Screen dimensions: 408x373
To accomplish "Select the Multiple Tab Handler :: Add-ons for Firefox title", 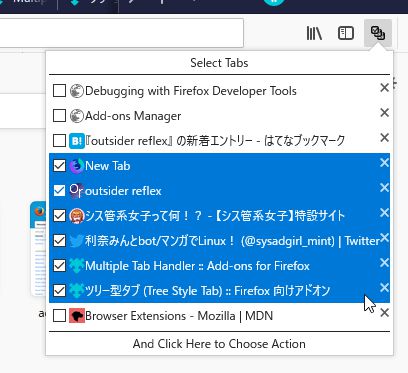I will (x=197, y=266).
